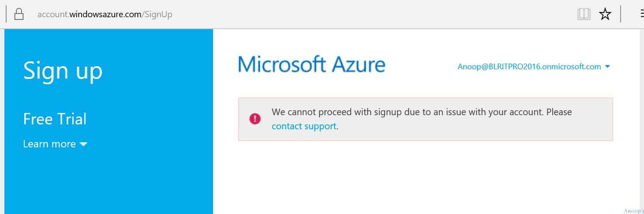
Task: Open reading view book icon
Action: pyautogui.click(x=584, y=14)
